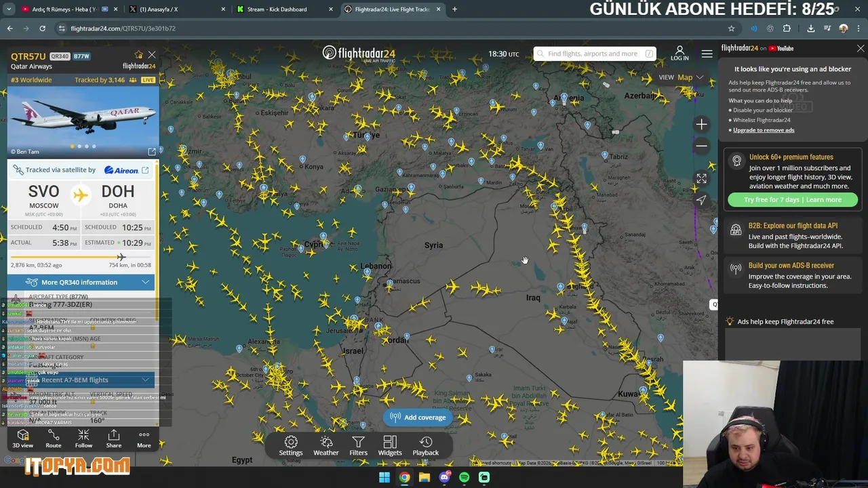Image resolution: width=868 pixels, height=488 pixels.
Task: Zoom in the map with plus button
Action: (x=701, y=124)
